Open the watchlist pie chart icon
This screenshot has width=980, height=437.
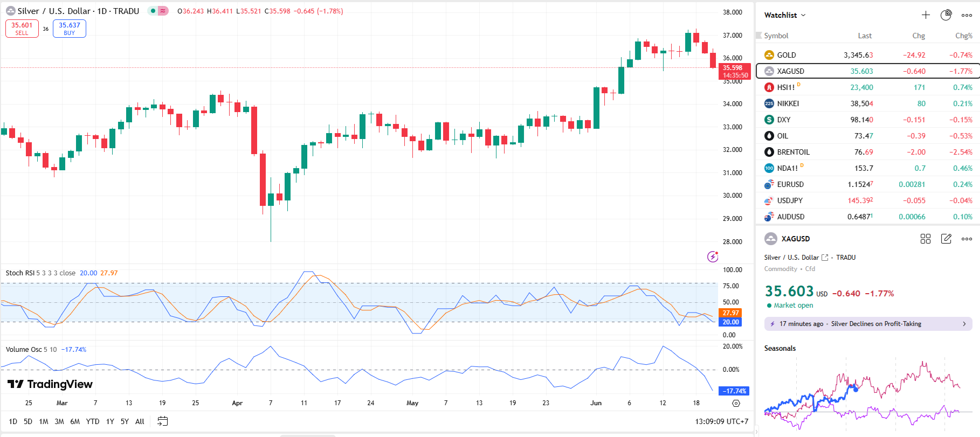click(x=946, y=15)
